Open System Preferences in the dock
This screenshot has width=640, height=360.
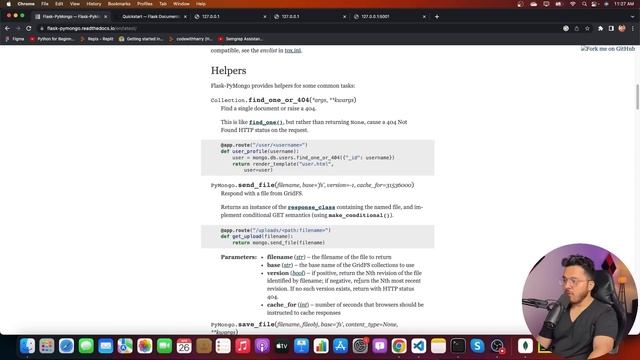360,346
